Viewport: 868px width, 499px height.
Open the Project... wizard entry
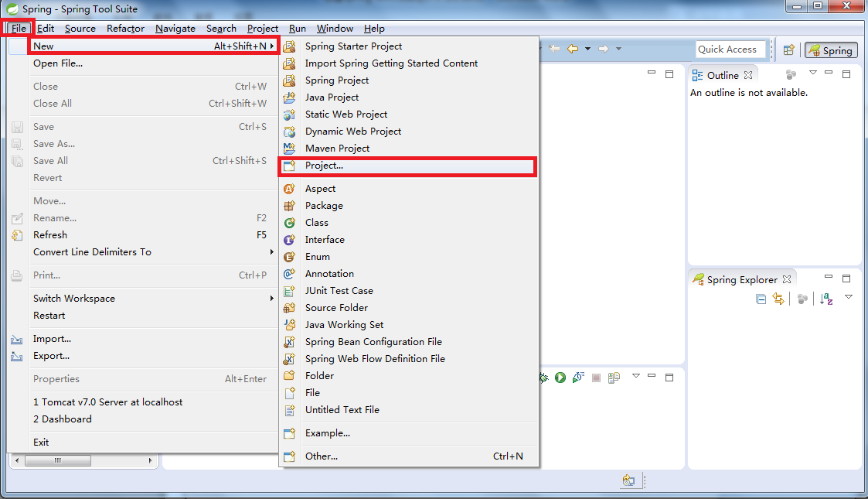(x=408, y=166)
